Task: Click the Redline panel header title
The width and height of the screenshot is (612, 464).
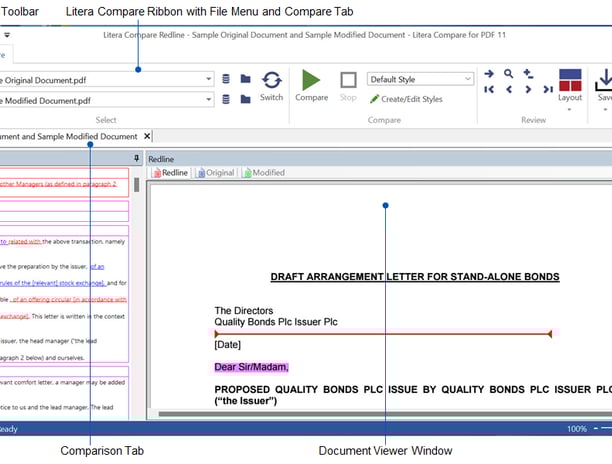Action: (161, 159)
